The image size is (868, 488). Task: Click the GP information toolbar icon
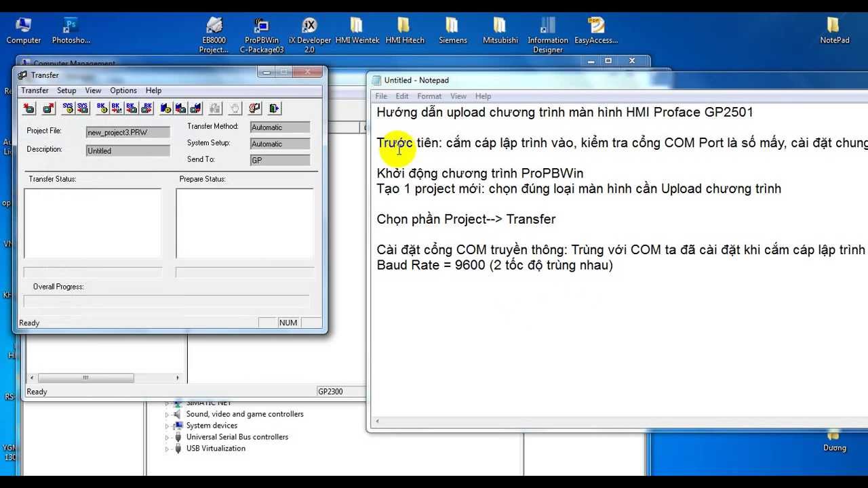tap(254, 108)
